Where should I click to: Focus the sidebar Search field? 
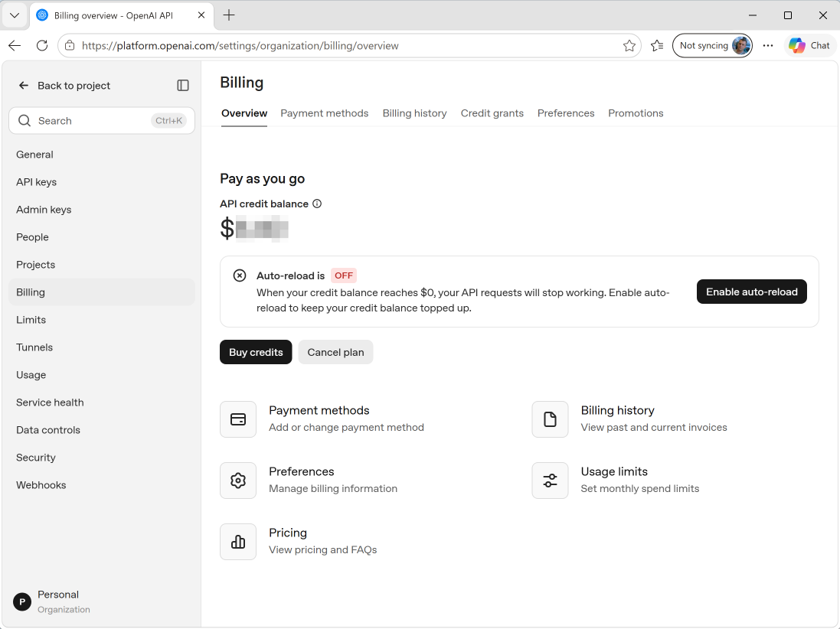102,120
